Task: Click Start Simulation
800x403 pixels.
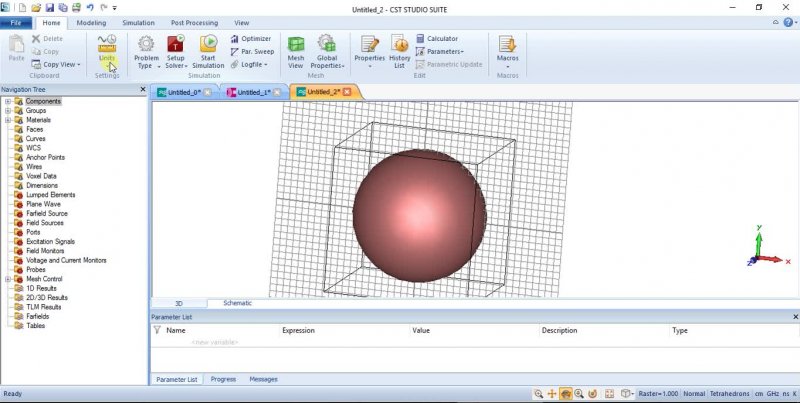Action: pos(208,52)
